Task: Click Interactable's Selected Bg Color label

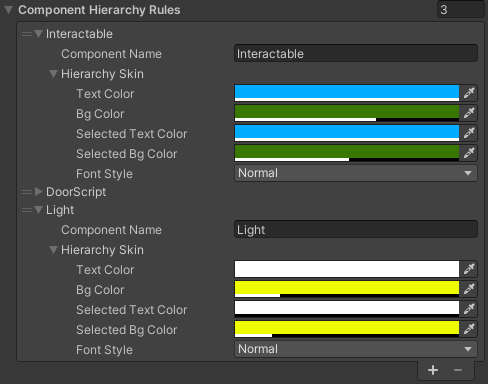Action: [127, 154]
